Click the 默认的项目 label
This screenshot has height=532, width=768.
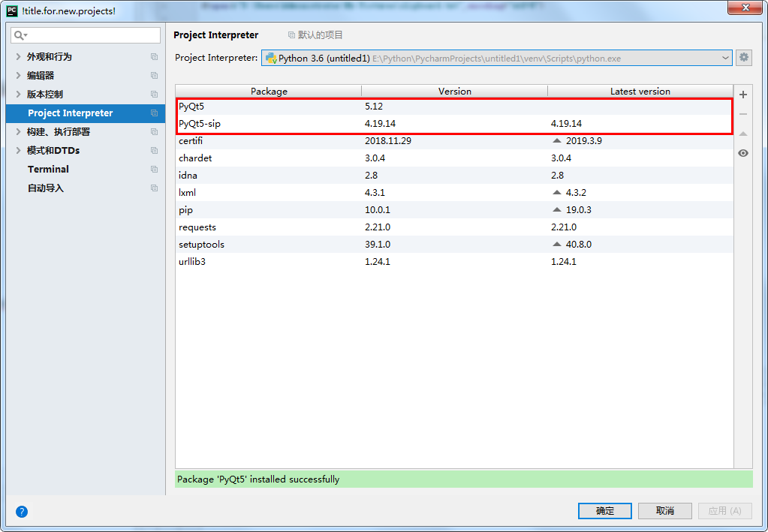click(x=321, y=35)
